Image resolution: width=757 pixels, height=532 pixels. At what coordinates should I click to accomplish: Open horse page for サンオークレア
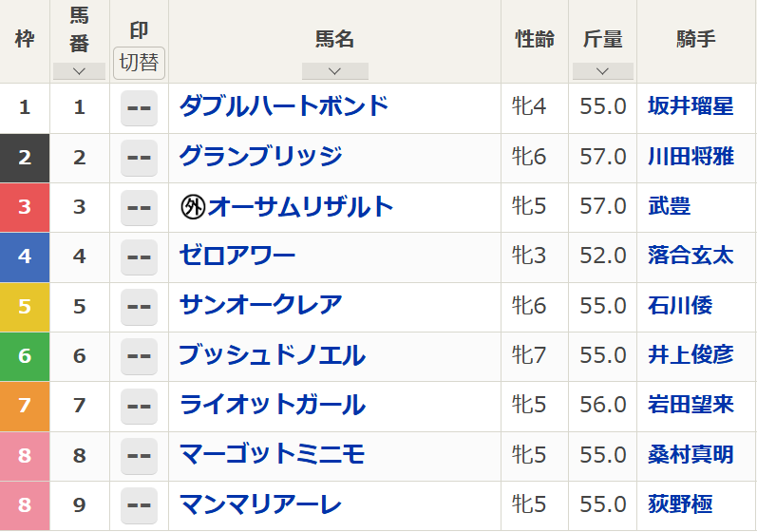coord(260,305)
